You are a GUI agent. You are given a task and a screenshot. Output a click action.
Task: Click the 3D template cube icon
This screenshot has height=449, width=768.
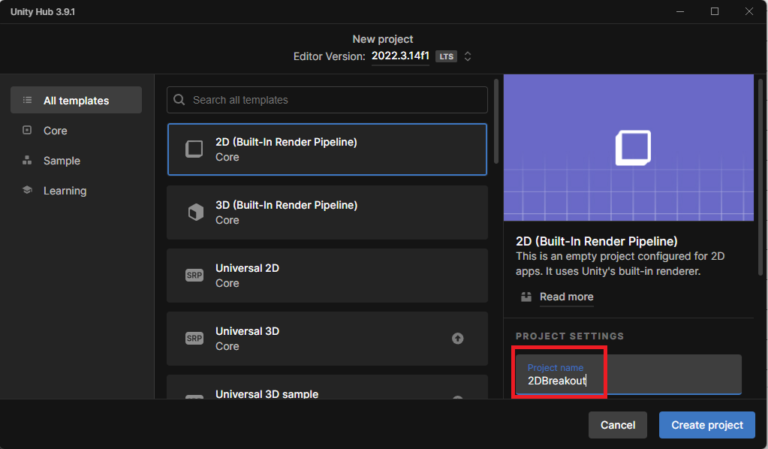(194, 212)
